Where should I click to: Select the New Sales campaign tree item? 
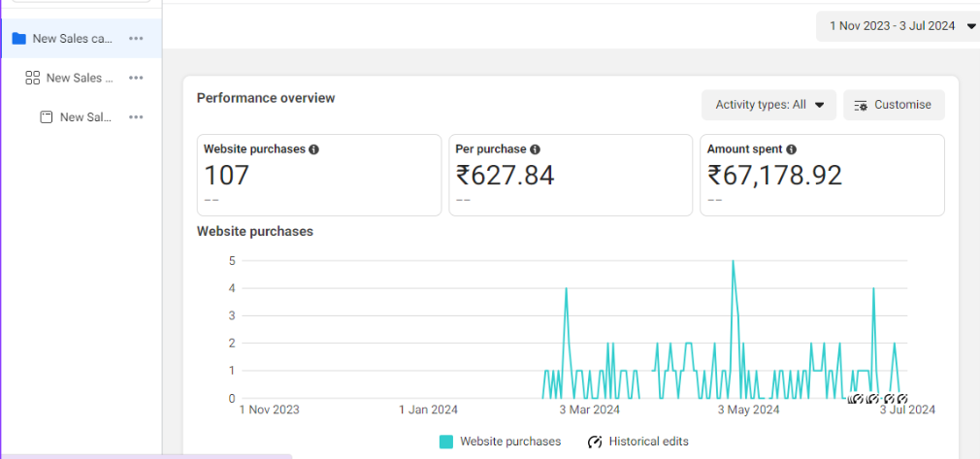click(x=72, y=39)
